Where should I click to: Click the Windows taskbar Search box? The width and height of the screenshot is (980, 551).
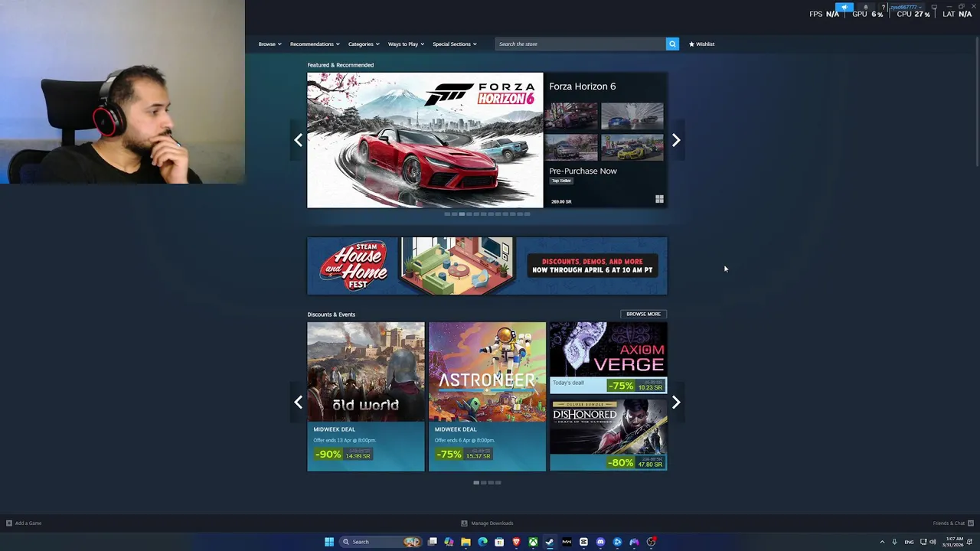(x=381, y=542)
